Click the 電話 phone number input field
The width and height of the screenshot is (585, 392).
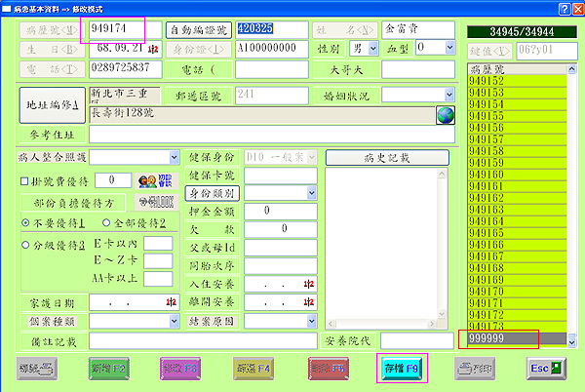pos(127,67)
